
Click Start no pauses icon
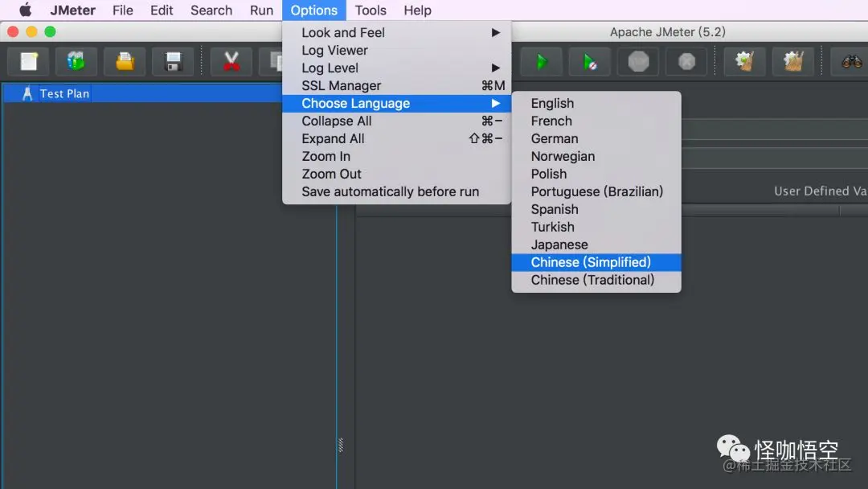590,61
